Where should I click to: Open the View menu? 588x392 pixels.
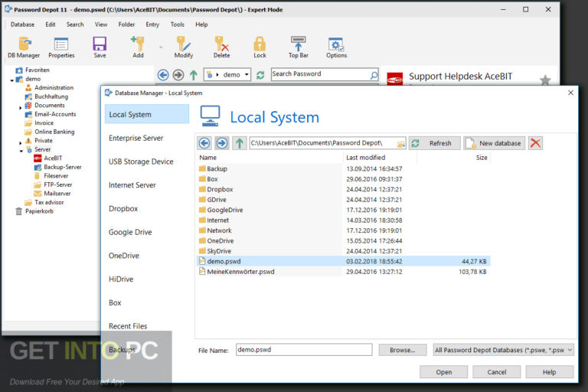pos(101,24)
